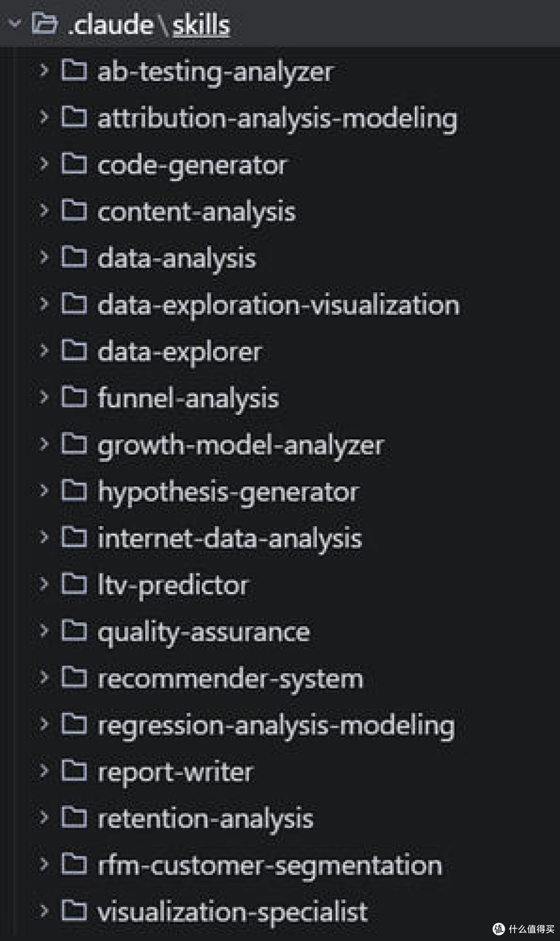The image size is (560, 941).
Task: Expand the recommender-system folder chevron
Action: coord(44,677)
